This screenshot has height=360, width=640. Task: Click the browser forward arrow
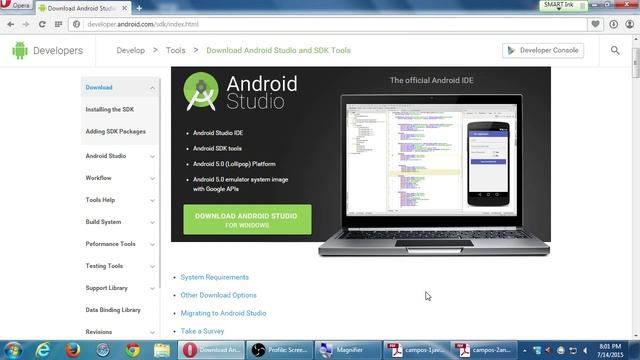pyautogui.click(x=26, y=24)
